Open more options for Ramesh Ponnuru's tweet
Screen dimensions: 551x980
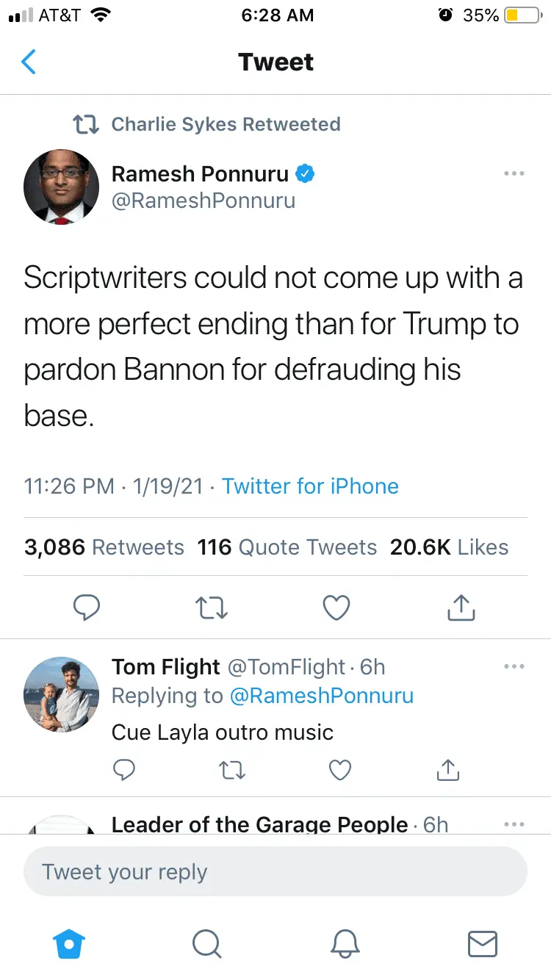pos(514,174)
